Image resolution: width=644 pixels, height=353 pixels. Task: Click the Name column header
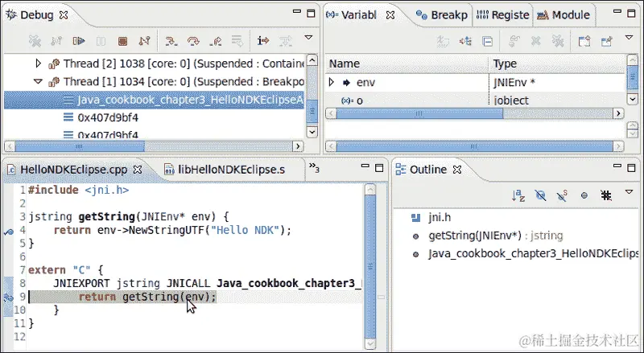(x=407, y=64)
